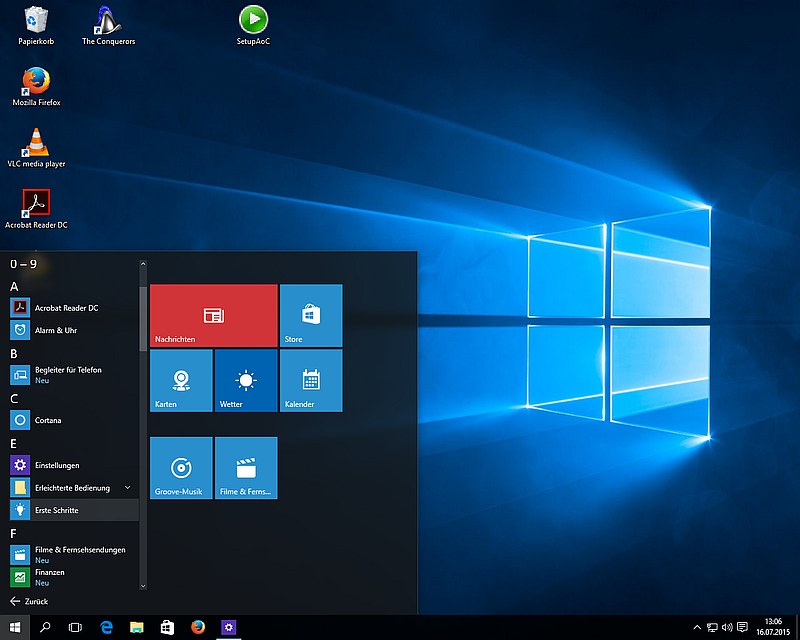
Task: Open Begleiter für Telefon in the app list
Action: point(74,375)
